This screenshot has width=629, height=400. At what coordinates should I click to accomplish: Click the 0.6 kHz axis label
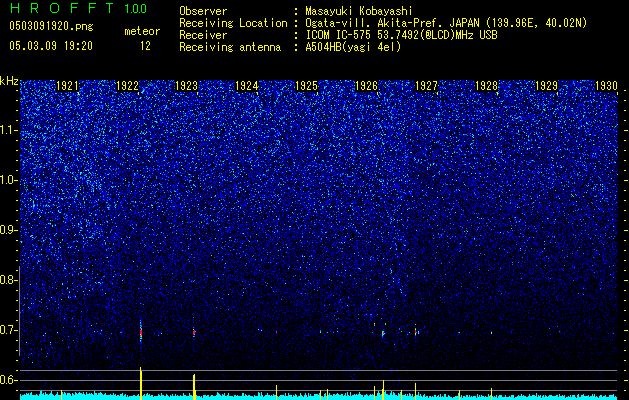tap(8, 380)
